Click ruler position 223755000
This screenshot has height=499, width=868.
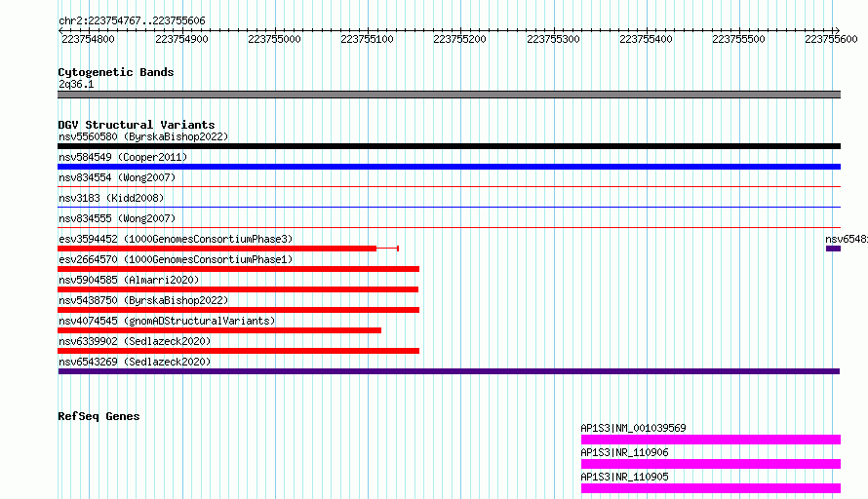click(274, 39)
